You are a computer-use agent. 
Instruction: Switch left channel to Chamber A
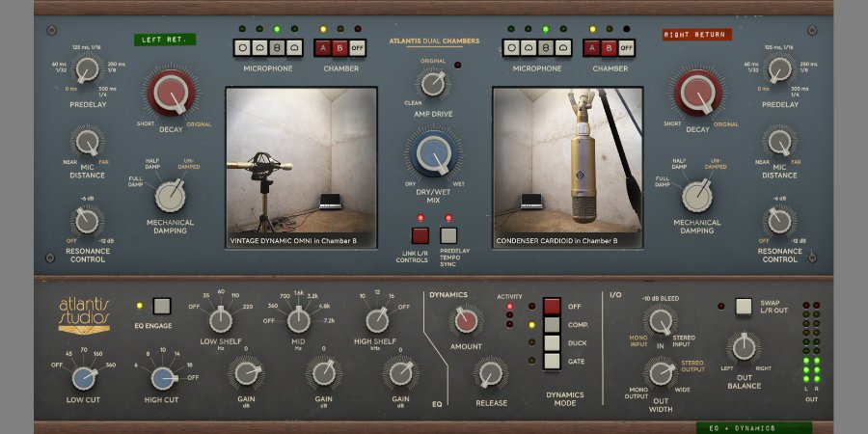(x=323, y=47)
